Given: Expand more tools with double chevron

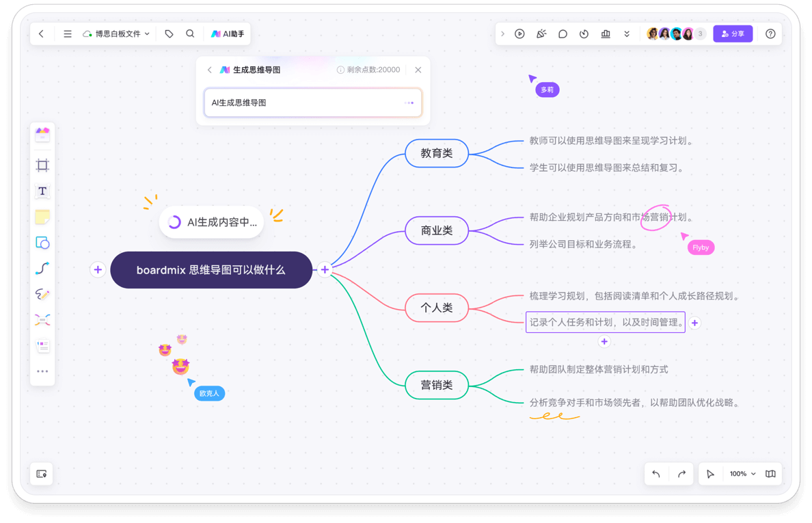Looking at the screenshot, I should pyautogui.click(x=627, y=33).
